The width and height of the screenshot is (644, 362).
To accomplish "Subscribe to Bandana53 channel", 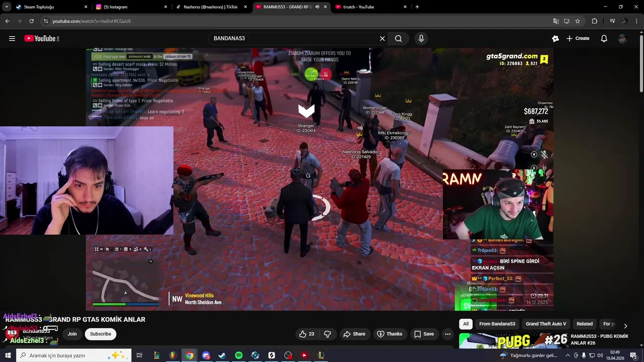I will [101, 334].
